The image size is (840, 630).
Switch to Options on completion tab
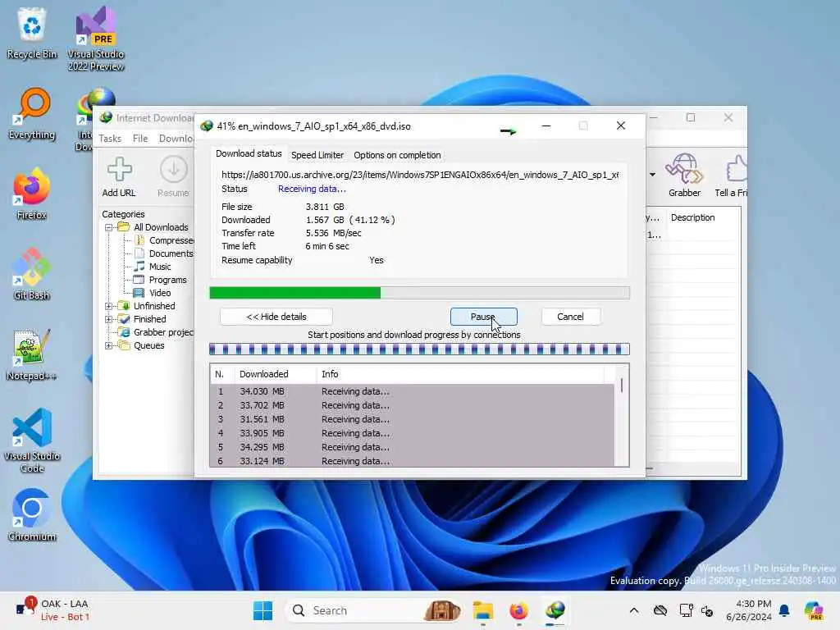coord(397,155)
